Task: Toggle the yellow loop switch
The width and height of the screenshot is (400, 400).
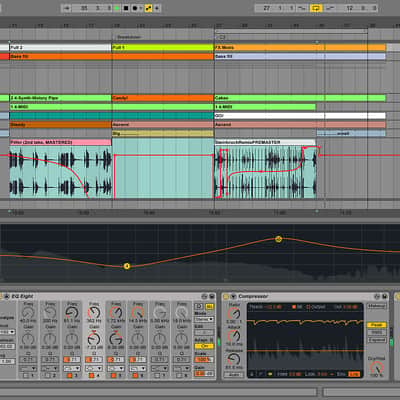Action: pyautogui.click(x=316, y=8)
